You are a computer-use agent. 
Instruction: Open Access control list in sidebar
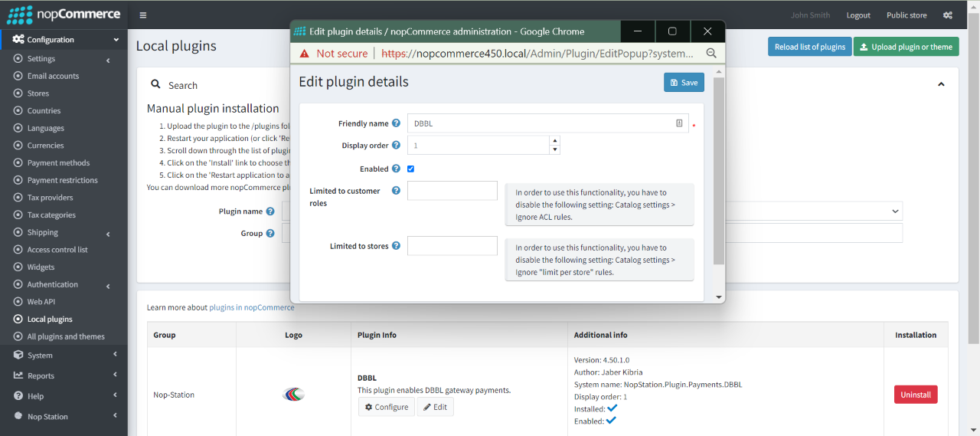coord(57,250)
